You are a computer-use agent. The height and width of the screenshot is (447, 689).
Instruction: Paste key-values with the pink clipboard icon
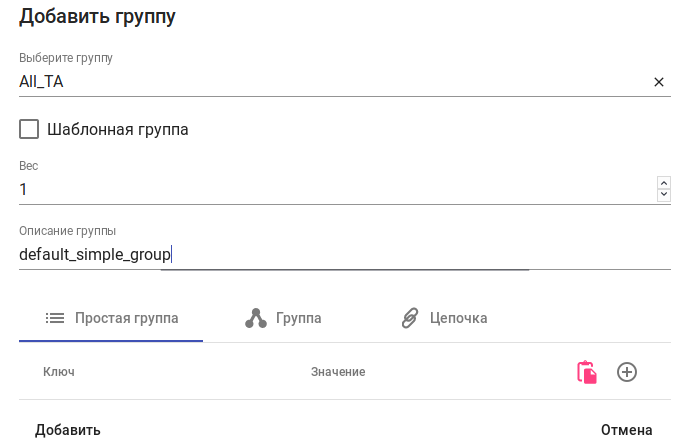tap(587, 372)
